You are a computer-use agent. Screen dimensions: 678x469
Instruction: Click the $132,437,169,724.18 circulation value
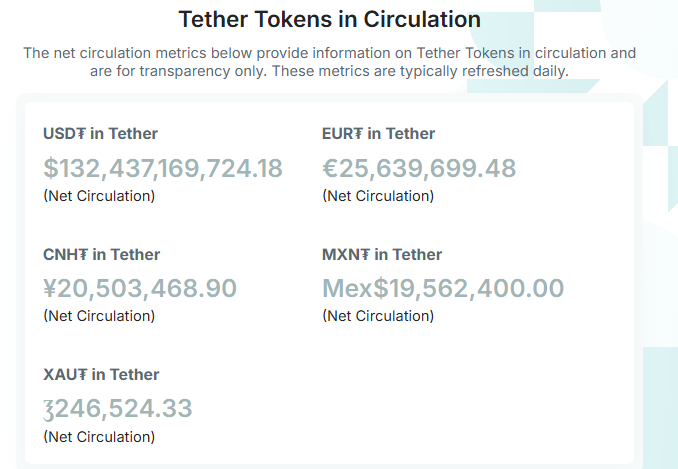point(163,168)
